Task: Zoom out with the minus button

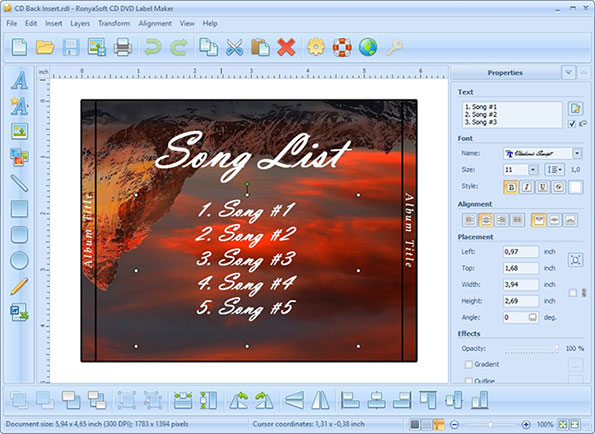Action: coord(454,425)
